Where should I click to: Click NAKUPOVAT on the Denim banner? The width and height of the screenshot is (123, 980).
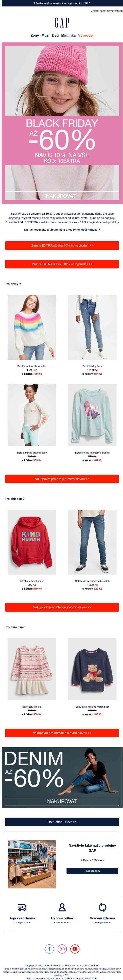62,801
